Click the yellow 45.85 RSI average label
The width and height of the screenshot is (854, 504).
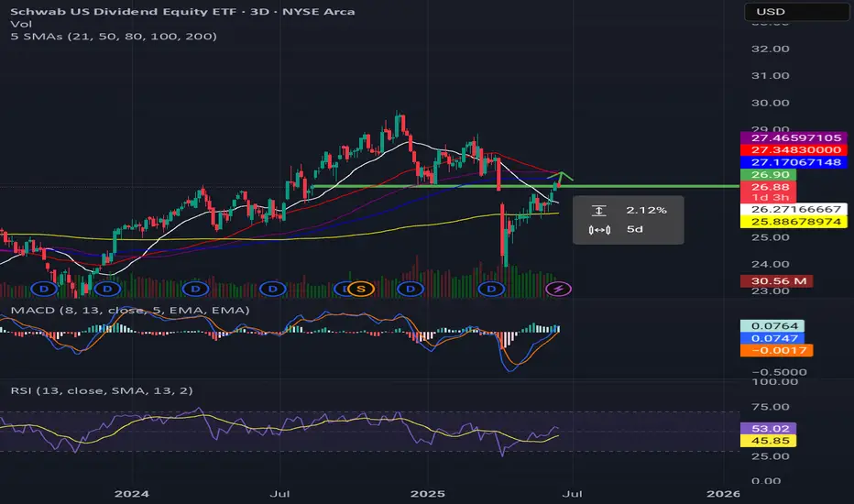point(769,441)
